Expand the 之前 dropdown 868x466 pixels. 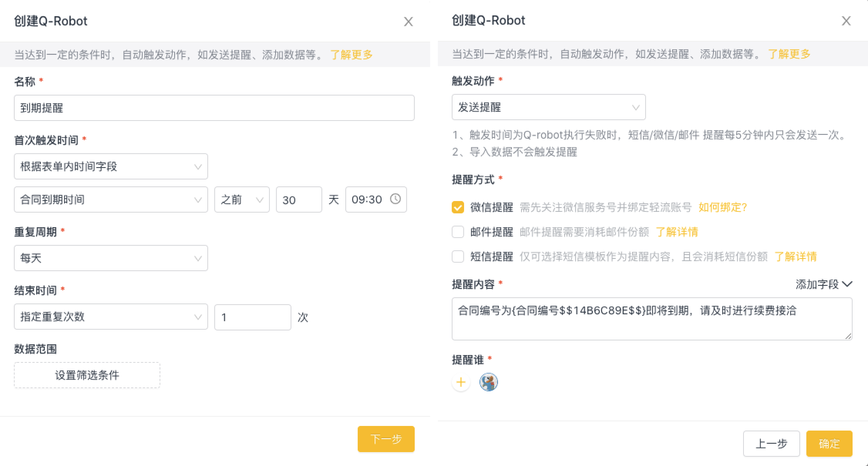242,199
